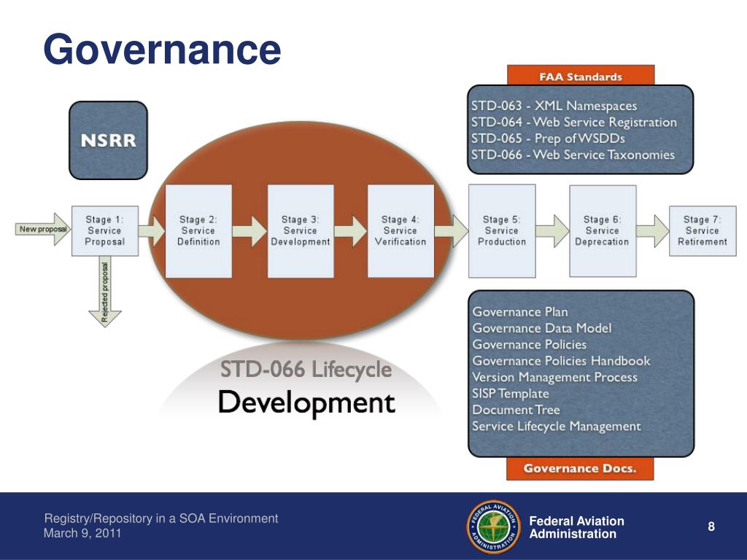Image resolution: width=747 pixels, height=560 pixels.
Task: Click the Federal Aviation Administration footer text
Action: click(577, 527)
